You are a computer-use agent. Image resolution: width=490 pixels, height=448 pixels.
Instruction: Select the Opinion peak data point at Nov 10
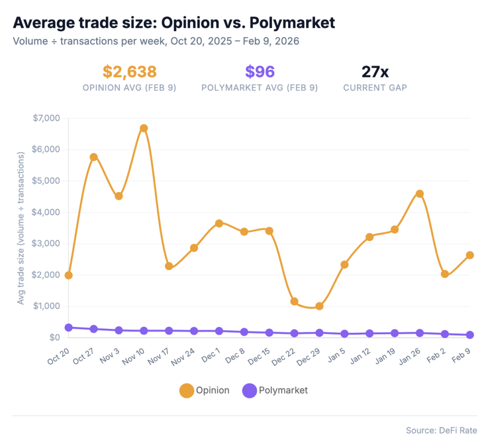144,128
